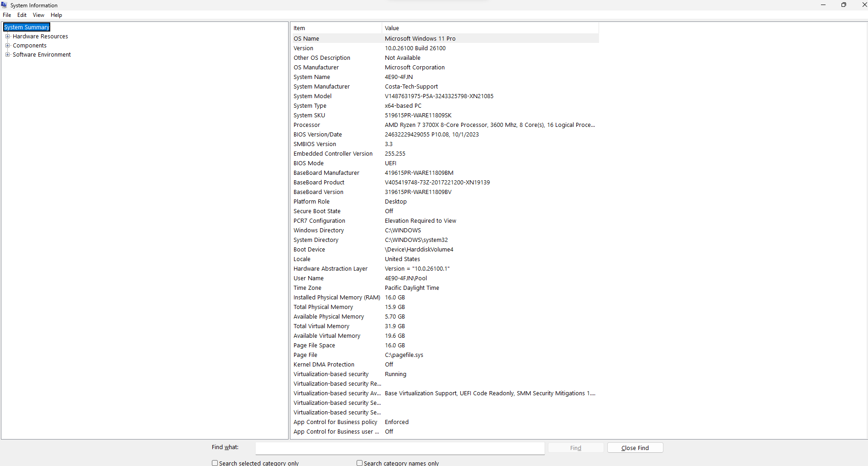The height and width of the screenshot is (466, 868).
Task: Select the Platform Role row
Action: tap(445, 202)
